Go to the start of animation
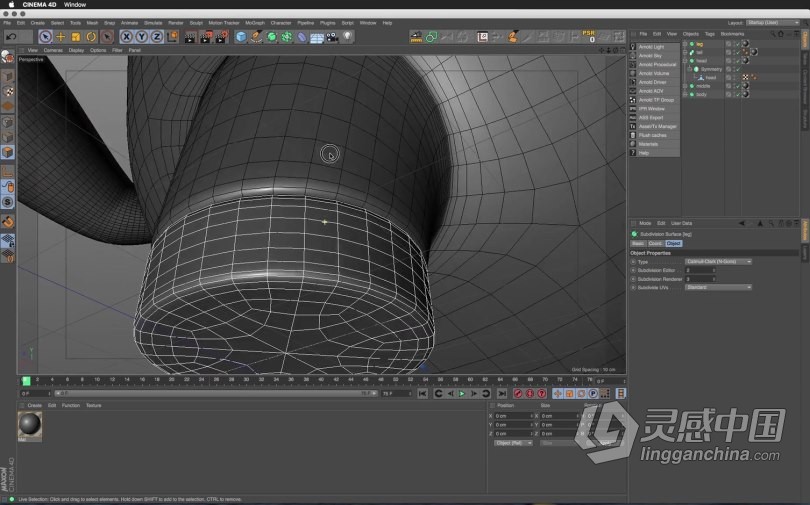 423,393
